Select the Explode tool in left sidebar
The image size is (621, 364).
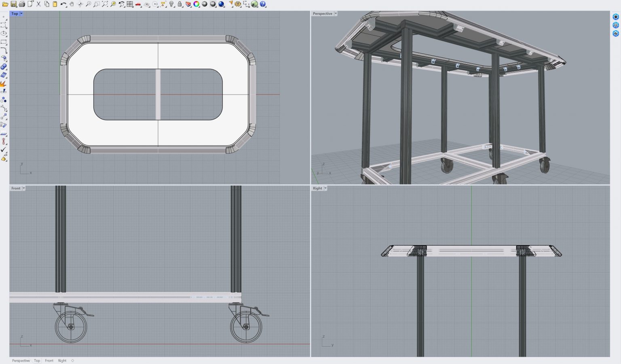(3, 84)
